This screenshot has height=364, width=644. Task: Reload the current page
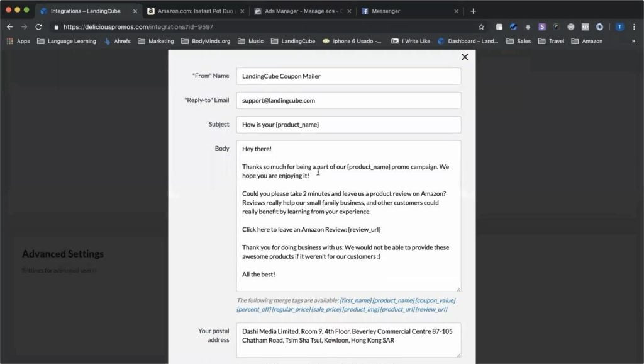click(38, 26)
